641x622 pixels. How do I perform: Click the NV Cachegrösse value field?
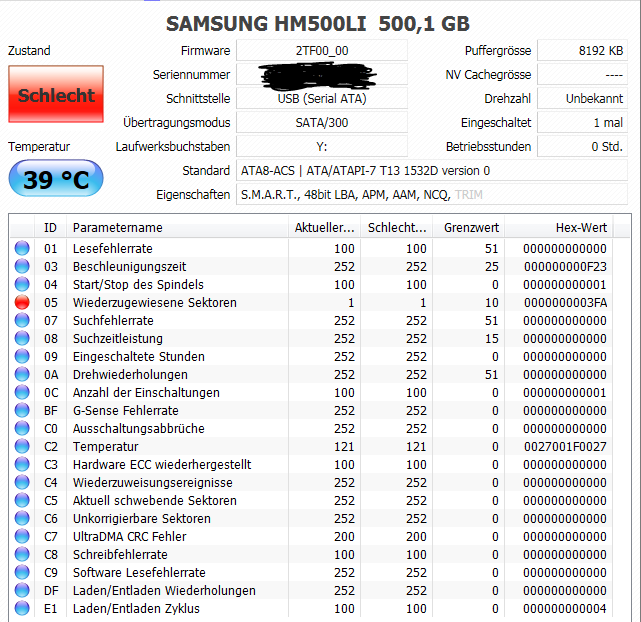582,75
